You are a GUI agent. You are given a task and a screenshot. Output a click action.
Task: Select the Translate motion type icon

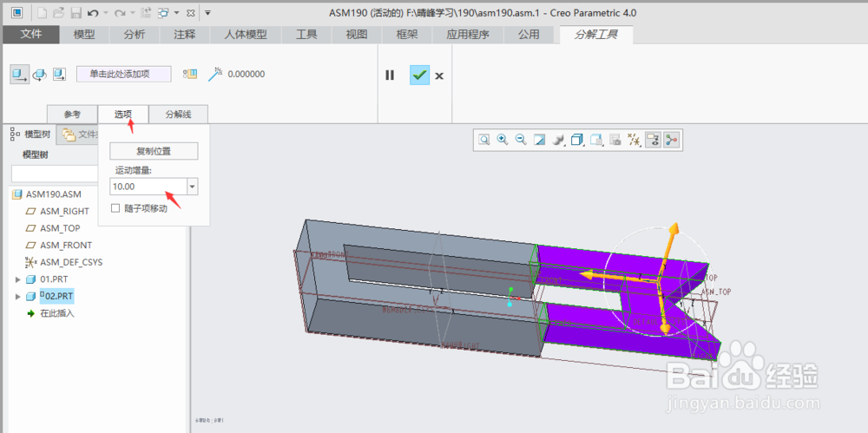coord(19,75)
